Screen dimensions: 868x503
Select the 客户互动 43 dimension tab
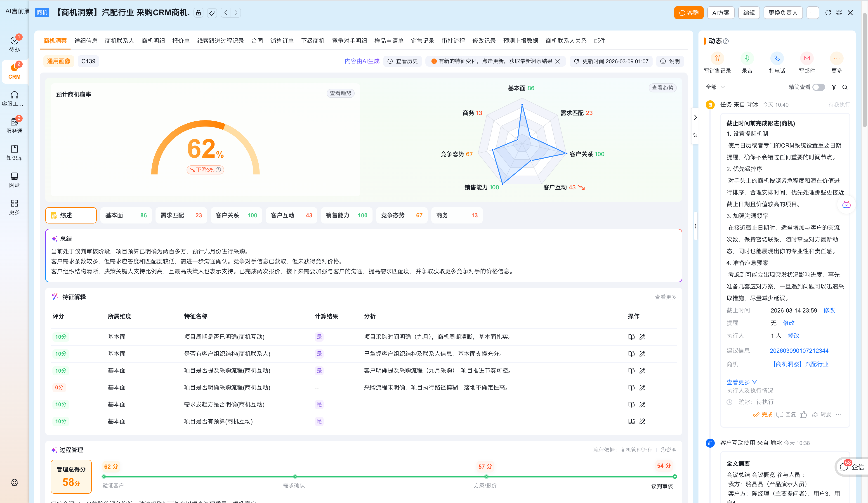[291, 216]
